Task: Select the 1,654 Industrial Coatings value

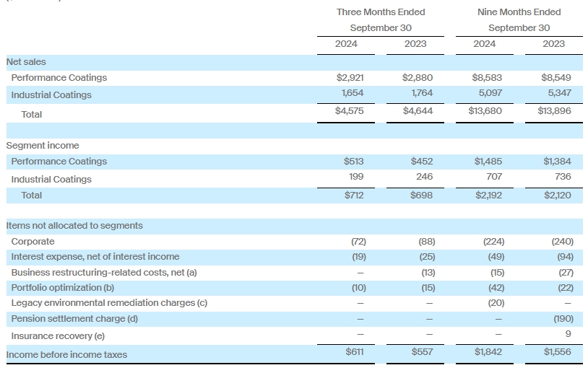Action: 353,93
